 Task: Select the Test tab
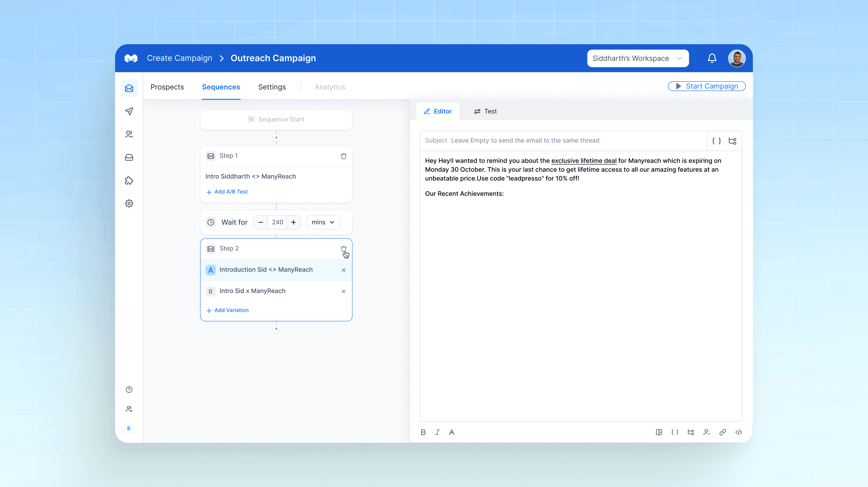click(485, 111)
